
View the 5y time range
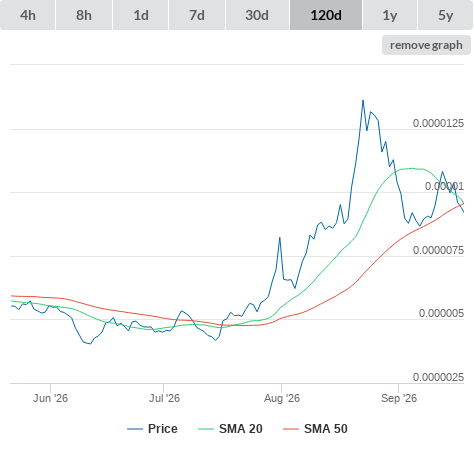pos(445,15)
